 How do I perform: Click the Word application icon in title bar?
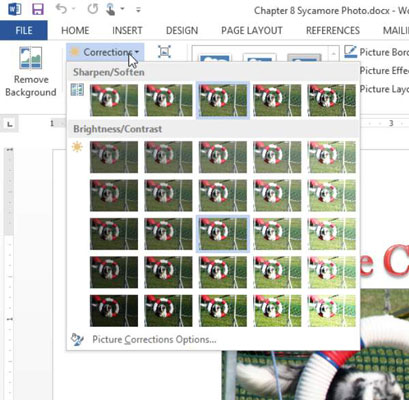tap(14, 9)
